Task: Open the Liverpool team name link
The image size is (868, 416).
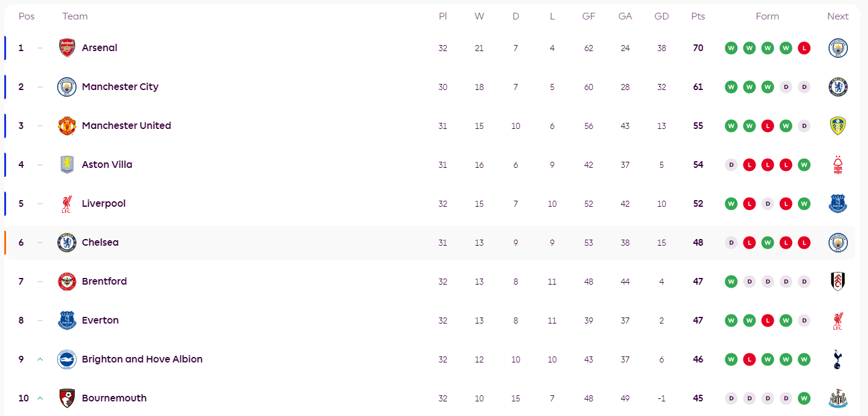Action: pos(104,204)
